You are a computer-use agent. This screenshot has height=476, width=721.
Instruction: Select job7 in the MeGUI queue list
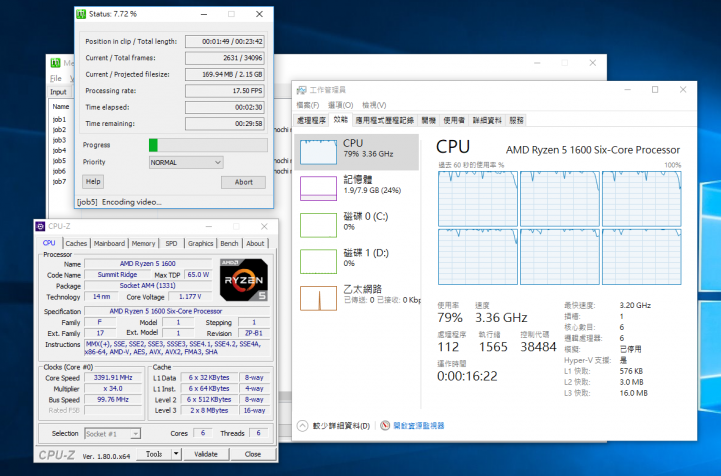(59, 182)
